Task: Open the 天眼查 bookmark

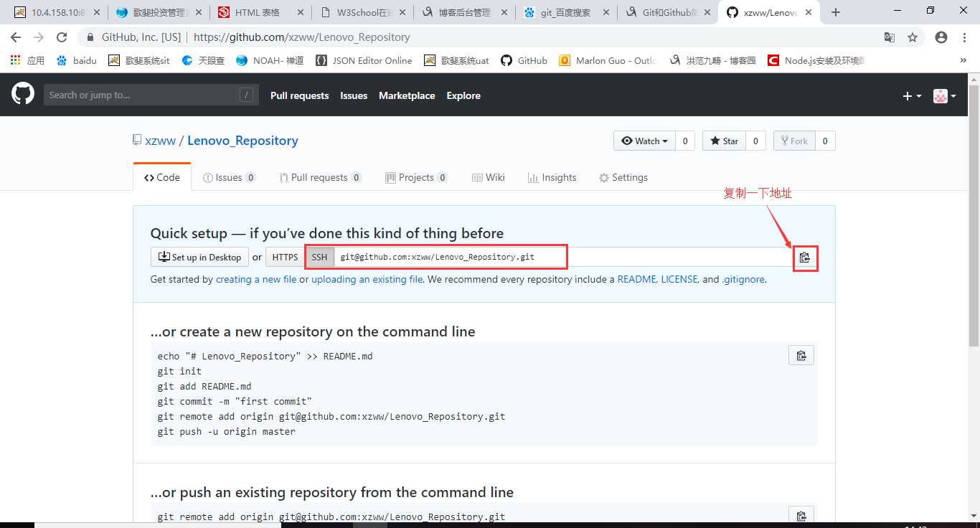Action: pyautogui.click(x=203, y=60)
